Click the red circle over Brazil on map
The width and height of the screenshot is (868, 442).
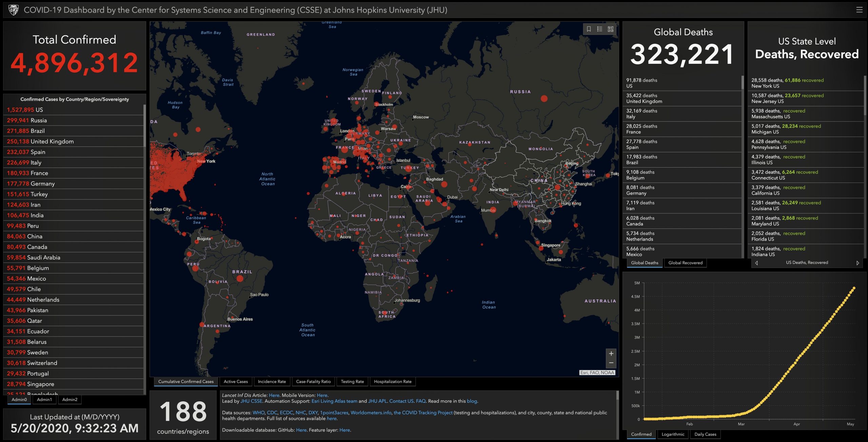[x=240, y=278]
